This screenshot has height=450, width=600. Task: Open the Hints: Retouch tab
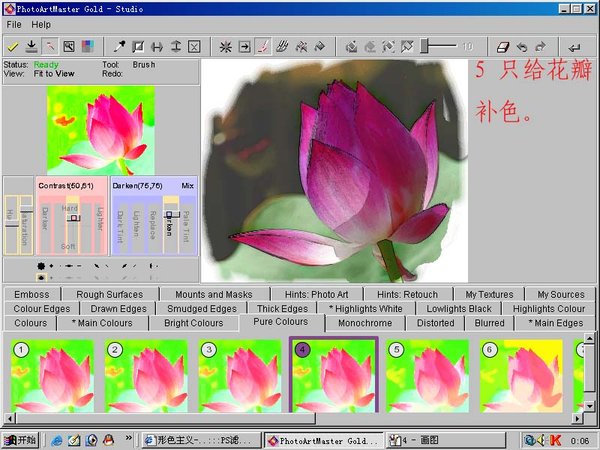click(x=407, y=294)
